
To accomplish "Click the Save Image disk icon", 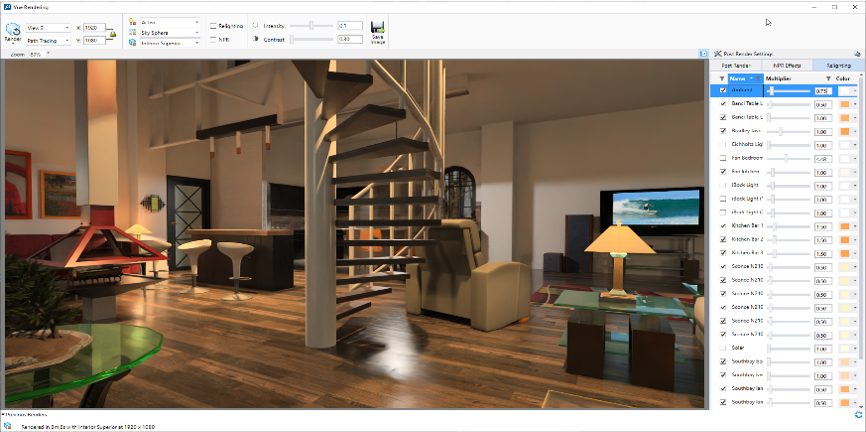I will tap(378, 27).
